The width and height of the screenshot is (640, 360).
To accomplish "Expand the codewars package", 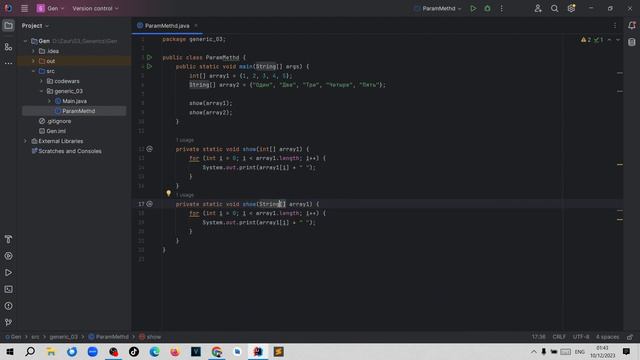I will point(41,81).
